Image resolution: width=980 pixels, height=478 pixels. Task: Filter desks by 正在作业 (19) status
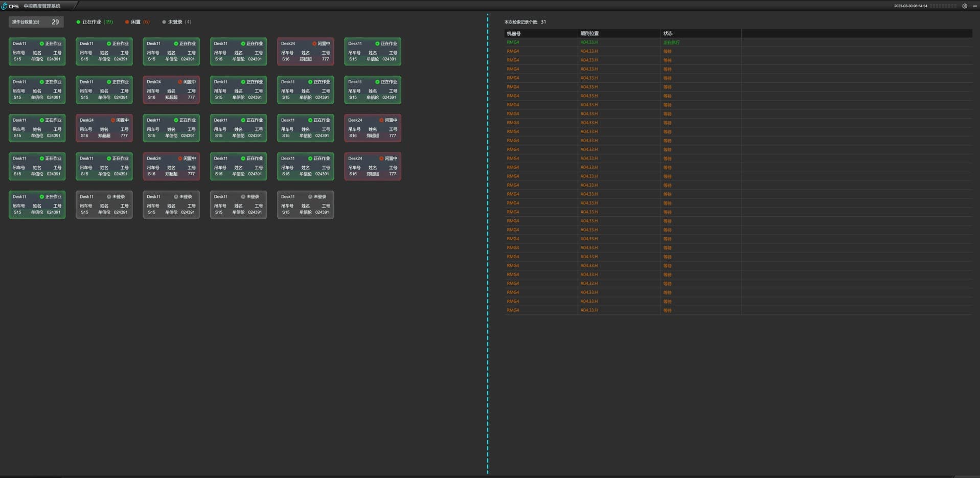(95, 22)
